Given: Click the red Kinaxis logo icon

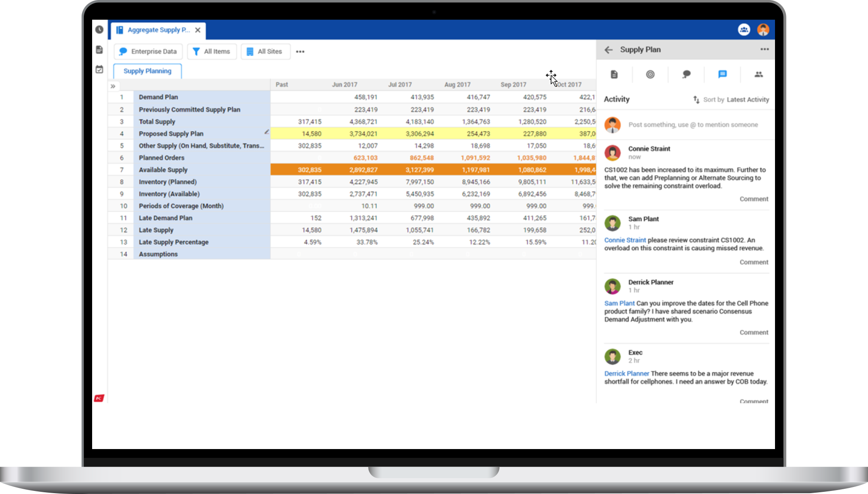Looking at the screenshot, I should 99,398.
